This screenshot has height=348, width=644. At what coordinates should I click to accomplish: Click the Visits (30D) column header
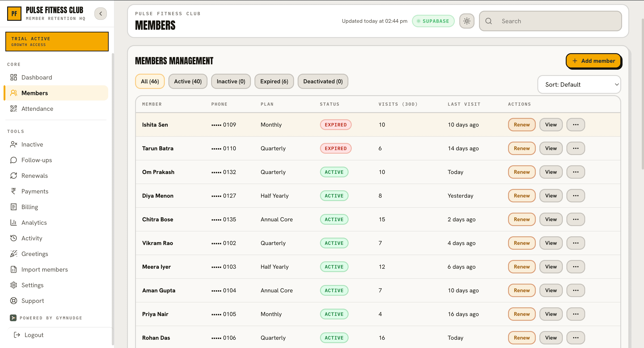coord(398,104)
